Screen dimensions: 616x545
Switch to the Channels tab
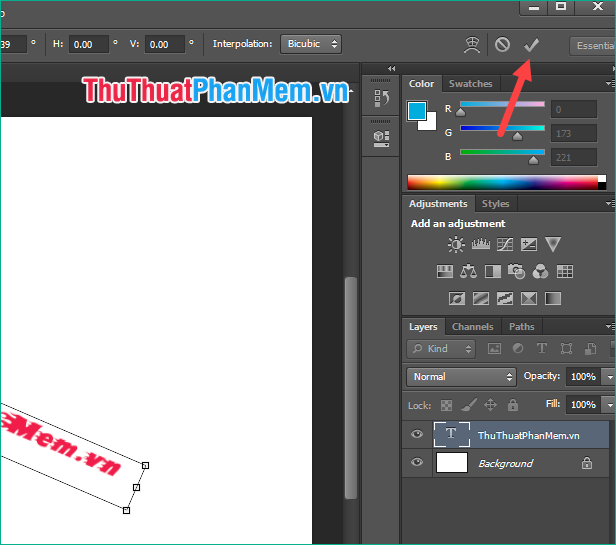coord(473,327)
